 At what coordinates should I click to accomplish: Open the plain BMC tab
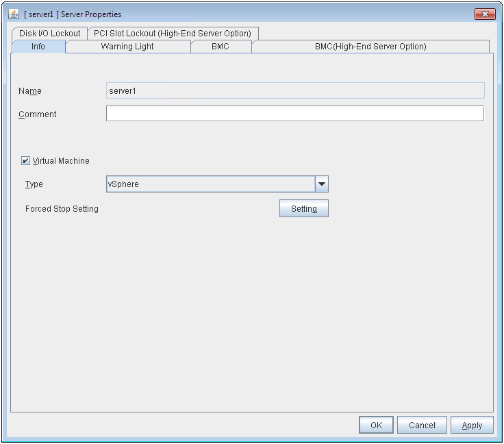[220, 47]
